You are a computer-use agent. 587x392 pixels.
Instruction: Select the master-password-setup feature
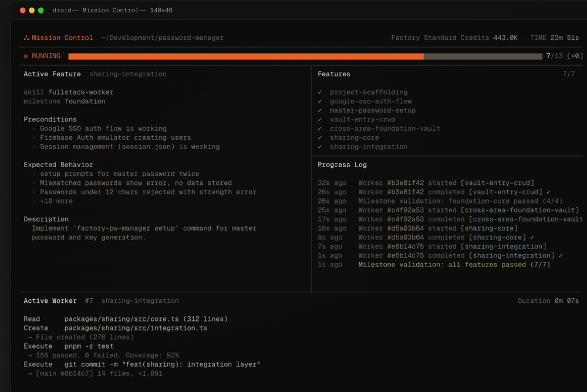pos(373,110)
